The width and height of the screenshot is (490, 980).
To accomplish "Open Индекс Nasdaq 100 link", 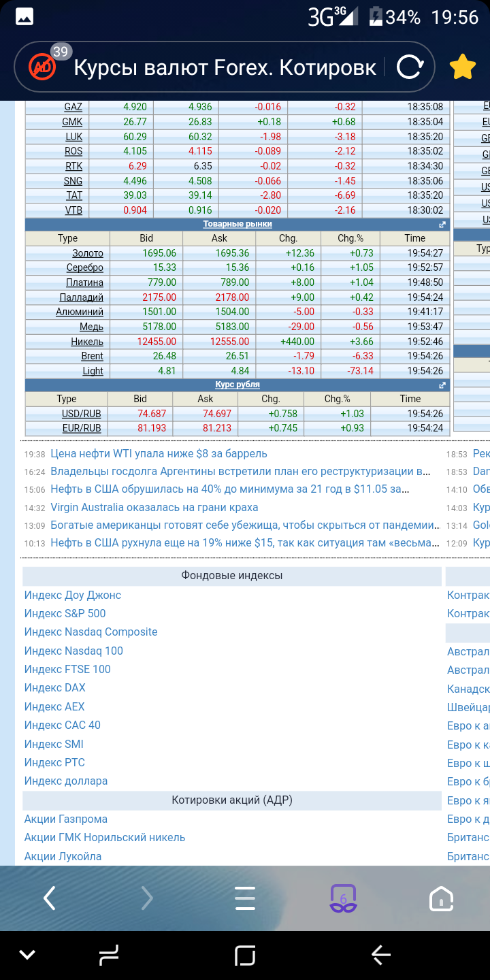I will 73,651.
